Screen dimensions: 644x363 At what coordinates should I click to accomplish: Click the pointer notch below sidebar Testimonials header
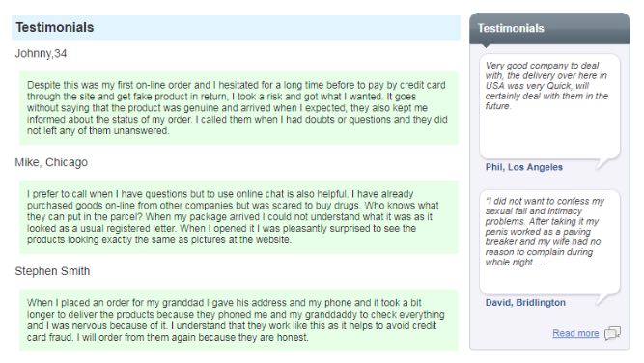click(486, 46)
